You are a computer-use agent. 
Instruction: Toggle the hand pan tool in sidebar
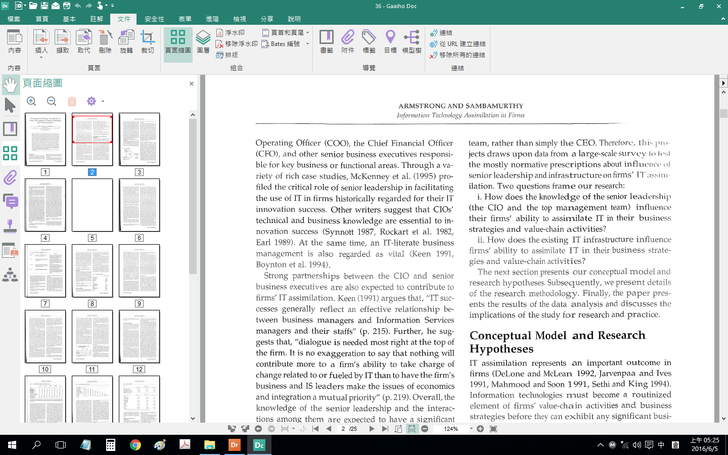point(11,82)
